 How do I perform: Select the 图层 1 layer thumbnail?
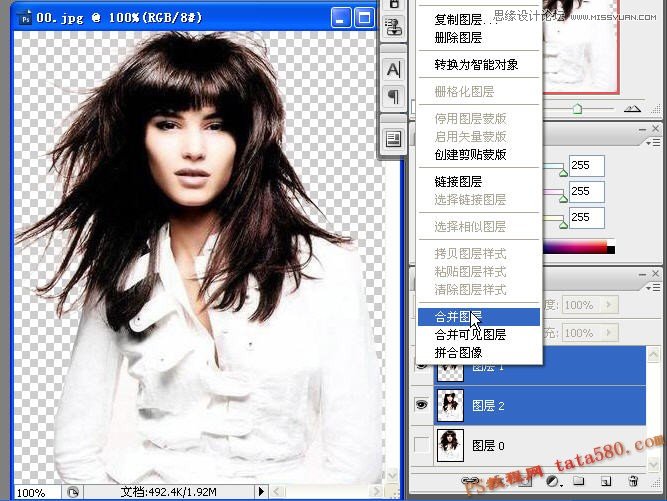[450, 373]
